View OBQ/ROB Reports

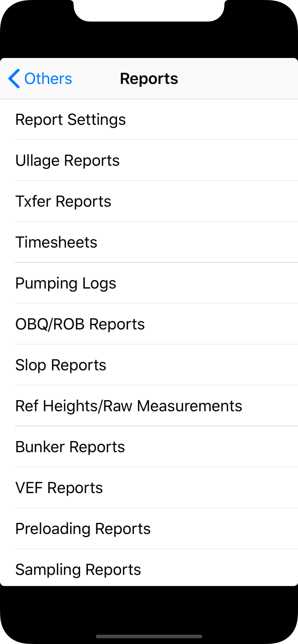click(x=80, y=323)
